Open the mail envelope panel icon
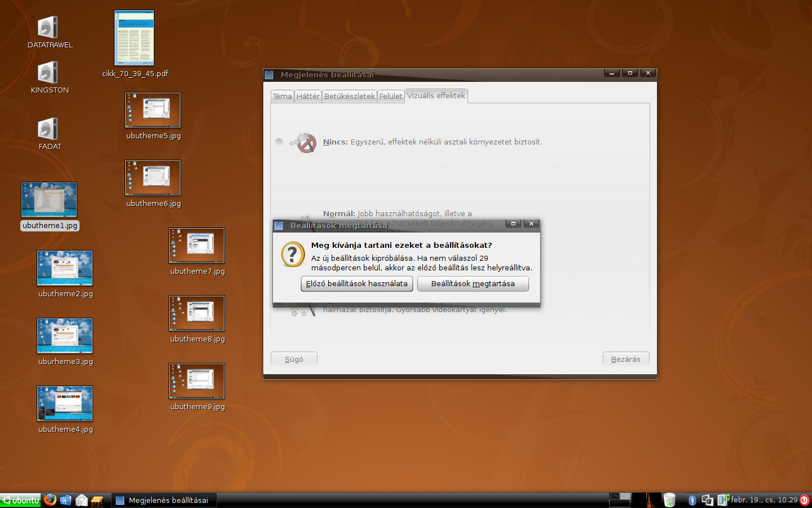Viewport: 812px width, 508px height. (82, 500)
